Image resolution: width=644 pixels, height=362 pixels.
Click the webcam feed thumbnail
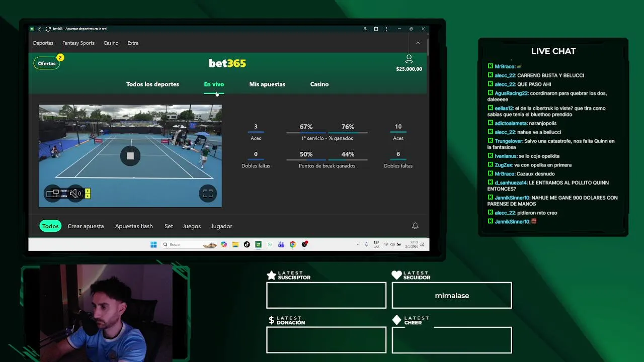(106, 313)
